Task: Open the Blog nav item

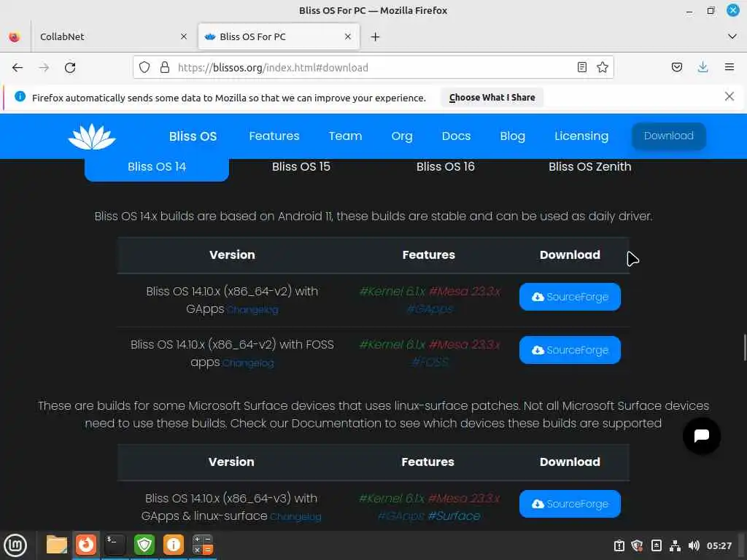Action: click(513, 136)
